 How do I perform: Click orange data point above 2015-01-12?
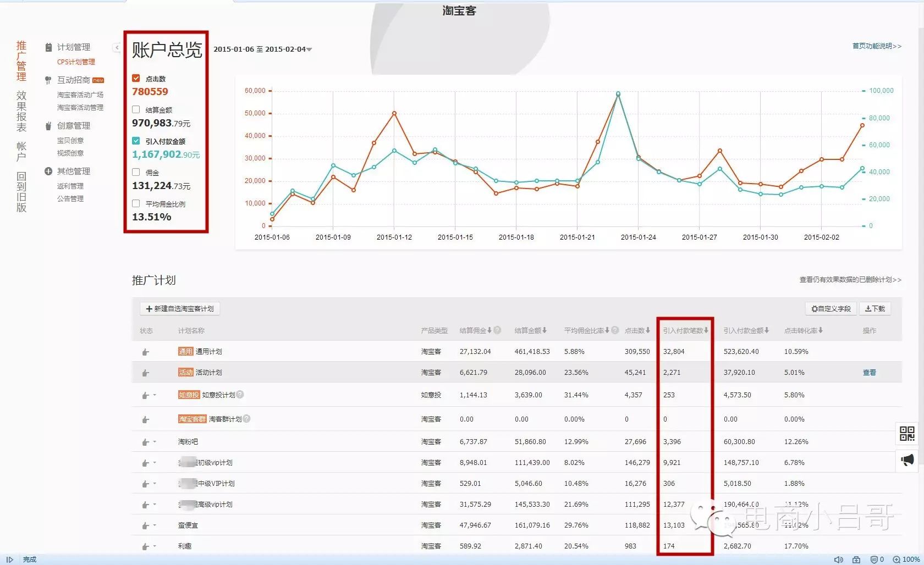click(x=394, y=114)
